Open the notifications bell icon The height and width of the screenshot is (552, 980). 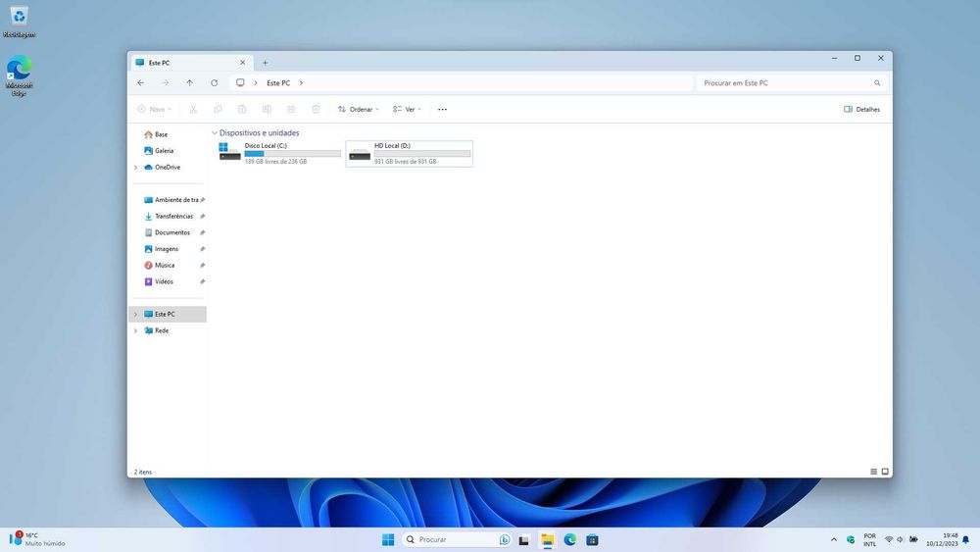(966, 539)
